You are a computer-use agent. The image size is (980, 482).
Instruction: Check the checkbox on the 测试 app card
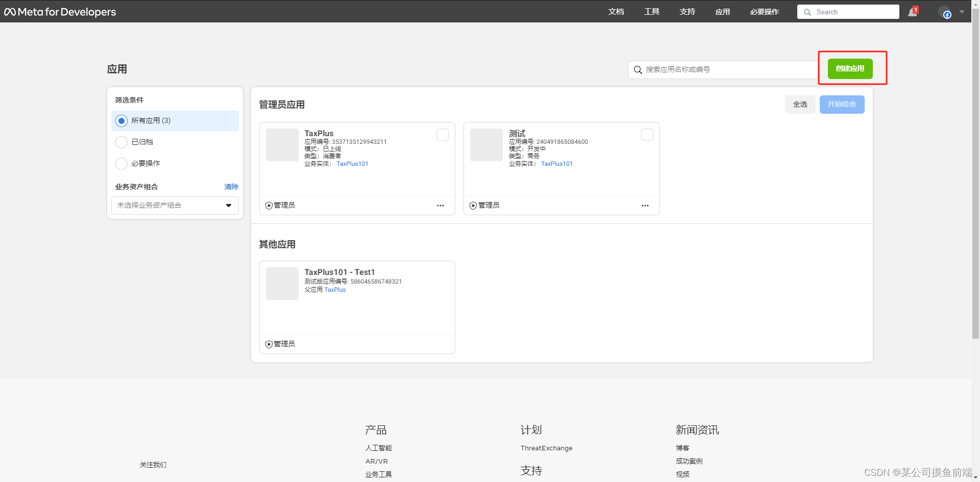click(647, 134)
